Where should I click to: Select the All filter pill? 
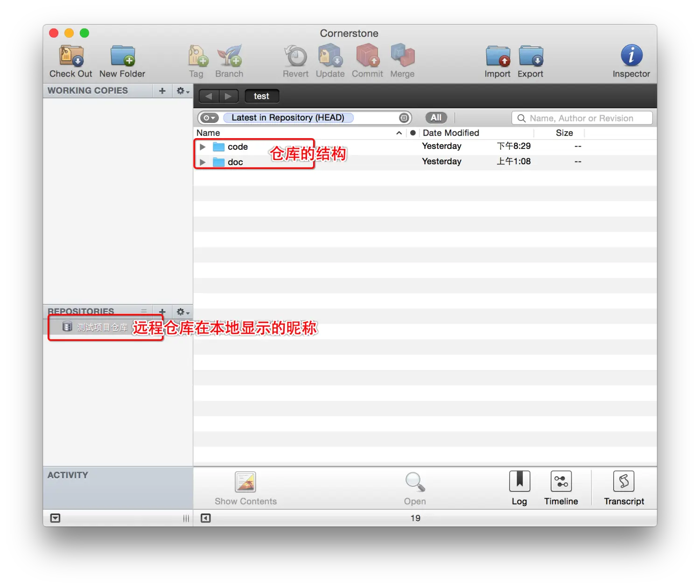click(436, 118)
